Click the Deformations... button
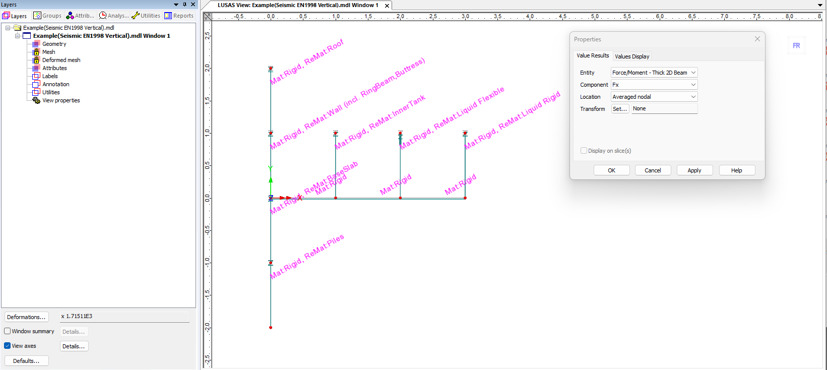This screenshot has width=827, height=370. pos(26,317)
